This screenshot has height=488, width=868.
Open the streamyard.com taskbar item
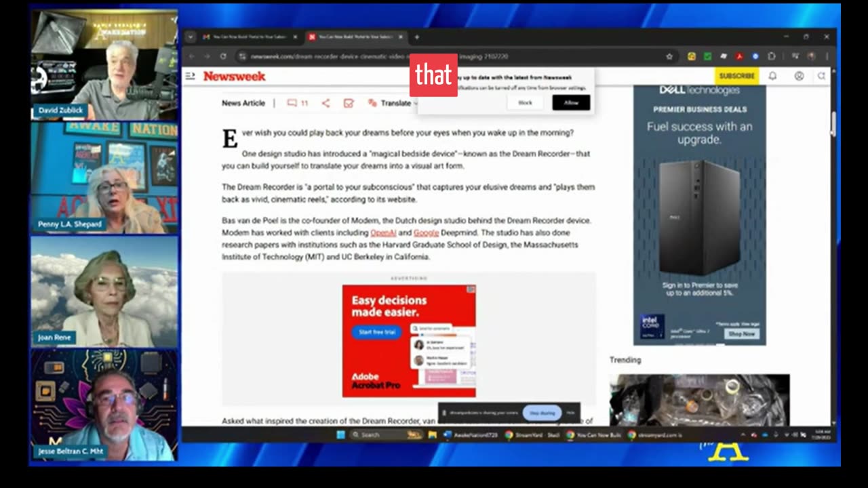[655, 435]
